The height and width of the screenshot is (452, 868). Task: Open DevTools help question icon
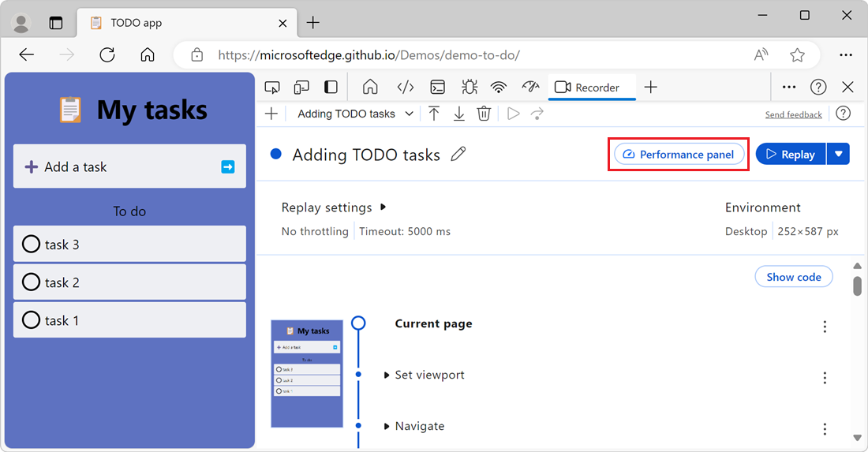818,87
